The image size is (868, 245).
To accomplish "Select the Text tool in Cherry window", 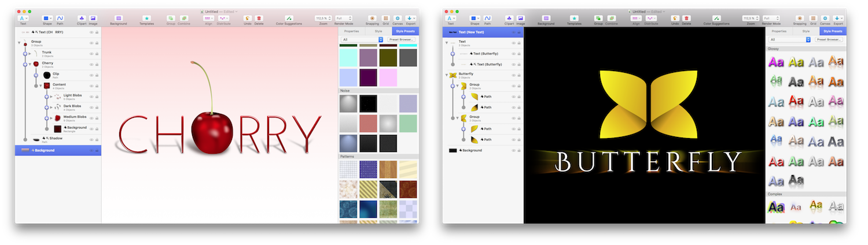I will point(23,18).
